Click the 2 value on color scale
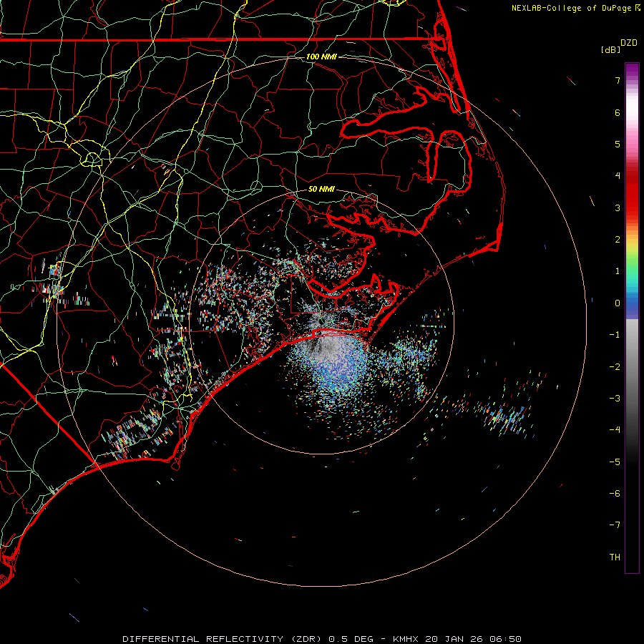The height and width of the screenshot is (644, 644). pyautogui.click(x=618, y=240)
